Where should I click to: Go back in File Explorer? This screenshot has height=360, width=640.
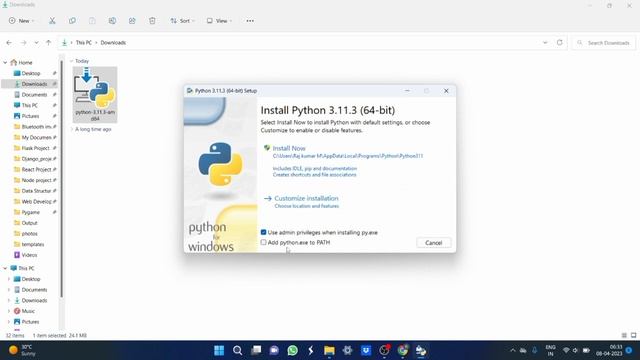click(9, 42)
